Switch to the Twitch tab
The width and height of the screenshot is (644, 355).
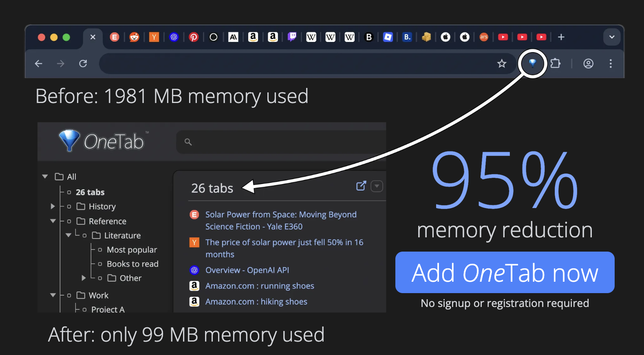click(292, 37)
